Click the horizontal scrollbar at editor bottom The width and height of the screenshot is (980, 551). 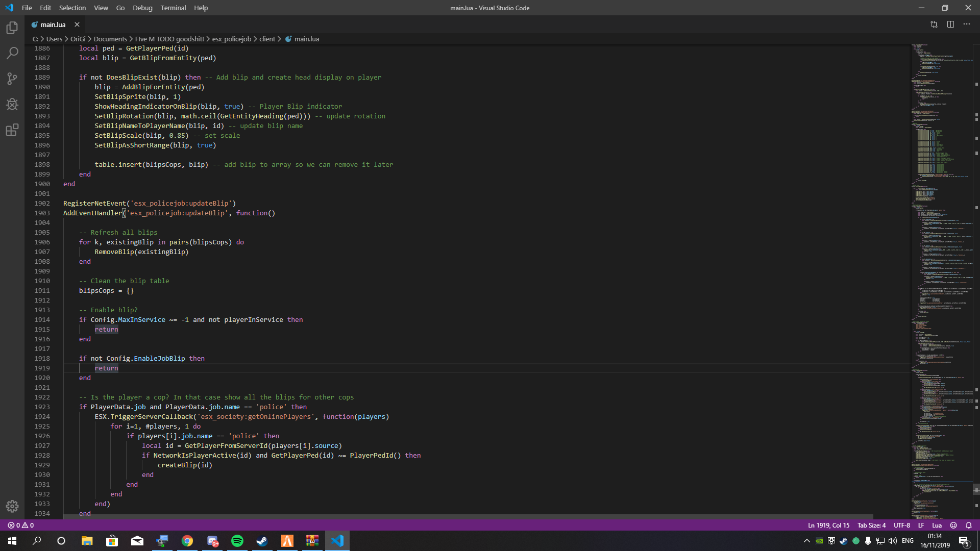[x=468, y=516]
